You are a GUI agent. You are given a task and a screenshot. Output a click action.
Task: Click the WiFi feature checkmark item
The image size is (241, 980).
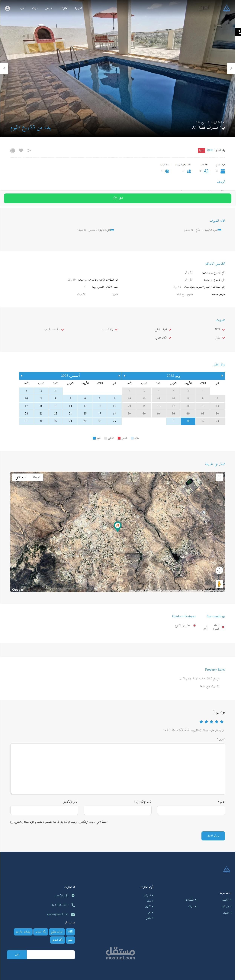[x=220, y=330]
